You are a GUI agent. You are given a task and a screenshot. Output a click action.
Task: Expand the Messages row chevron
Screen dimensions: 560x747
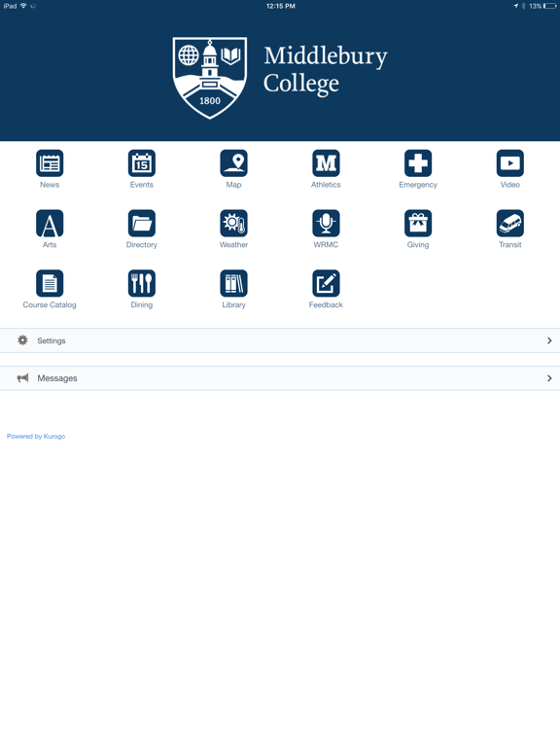coord(549,378)
